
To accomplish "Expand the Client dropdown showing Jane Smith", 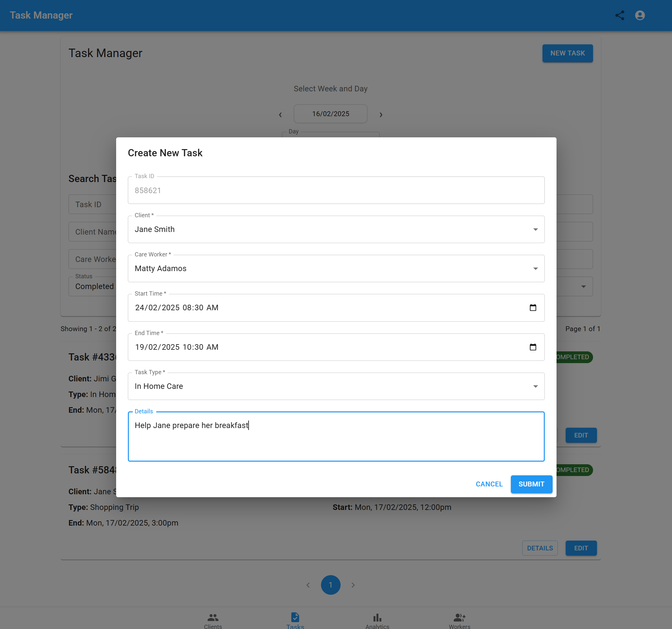I will point(336,229).
